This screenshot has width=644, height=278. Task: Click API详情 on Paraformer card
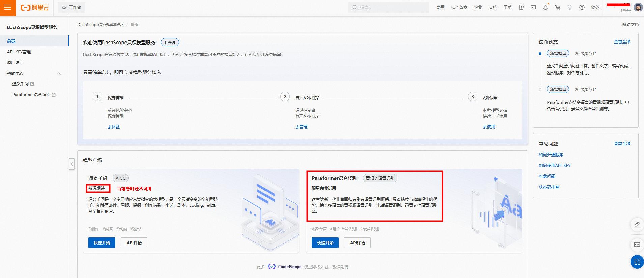point(357,243)
